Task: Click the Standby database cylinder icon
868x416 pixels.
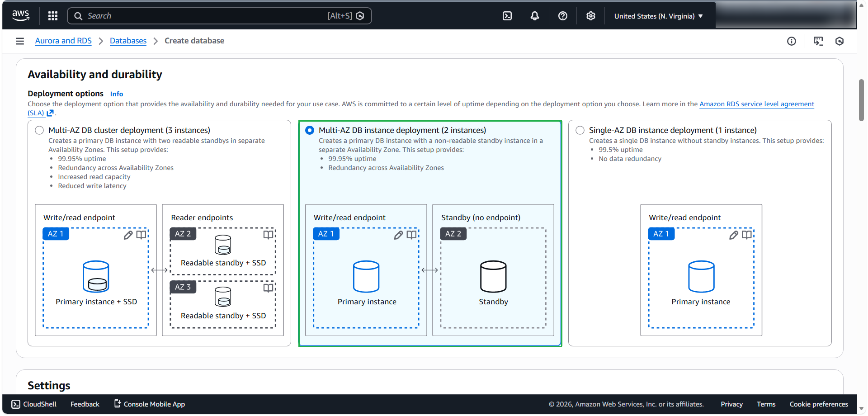Action: [493, 276]
